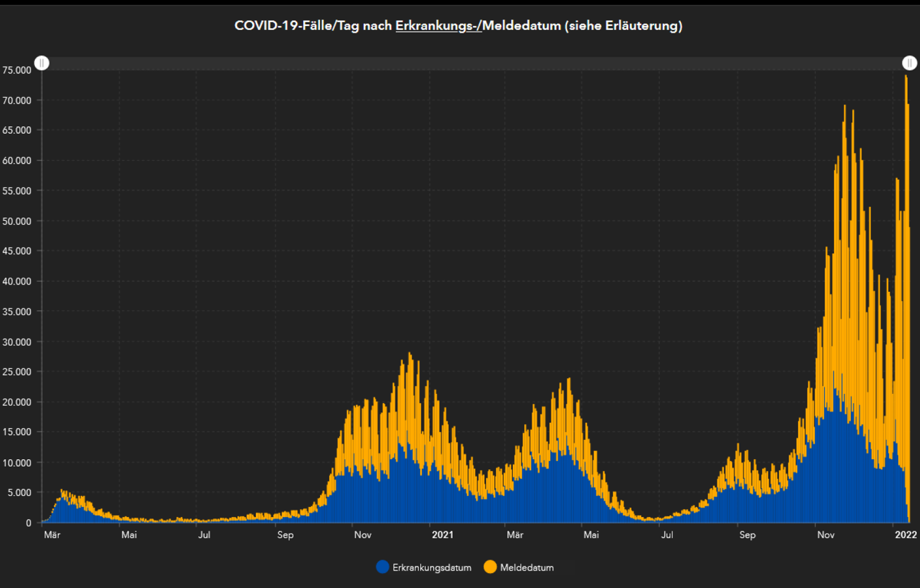
Task: Click the 2022 x-axis year label
Action: [x=906, y=534]
